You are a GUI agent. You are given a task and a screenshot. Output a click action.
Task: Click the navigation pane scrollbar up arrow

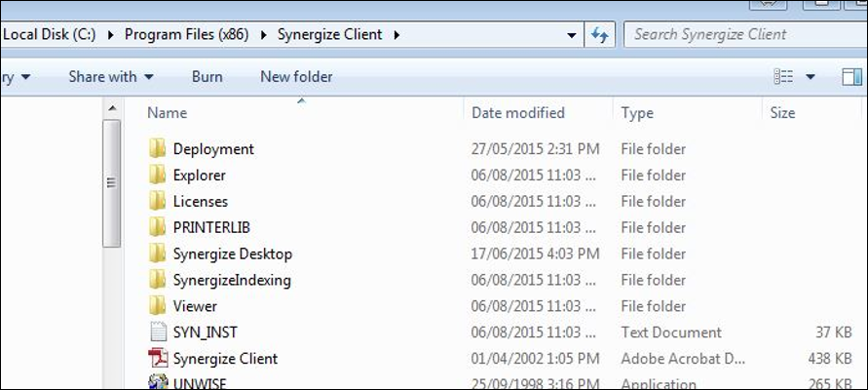[112, 108]
